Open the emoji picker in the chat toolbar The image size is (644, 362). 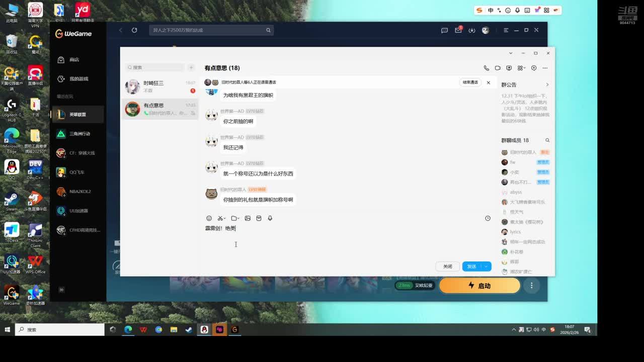tap(209, 218)
